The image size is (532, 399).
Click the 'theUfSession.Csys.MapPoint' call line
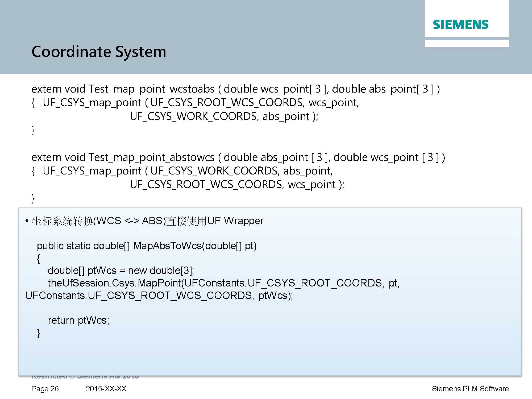(223, 283)
